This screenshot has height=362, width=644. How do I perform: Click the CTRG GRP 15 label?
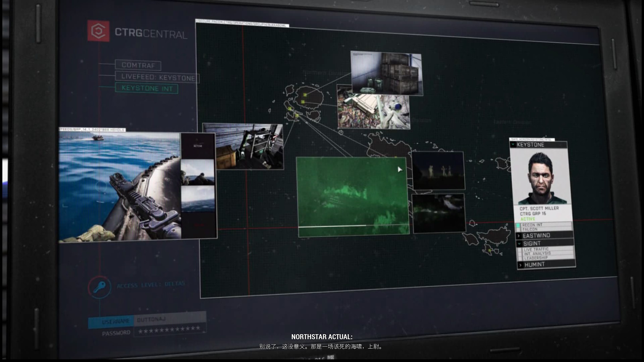tap(533, 214)
